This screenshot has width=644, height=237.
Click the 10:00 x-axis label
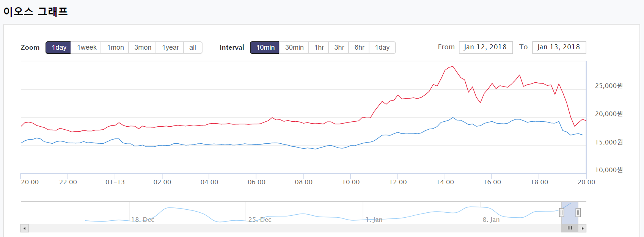tap(351, 182)
